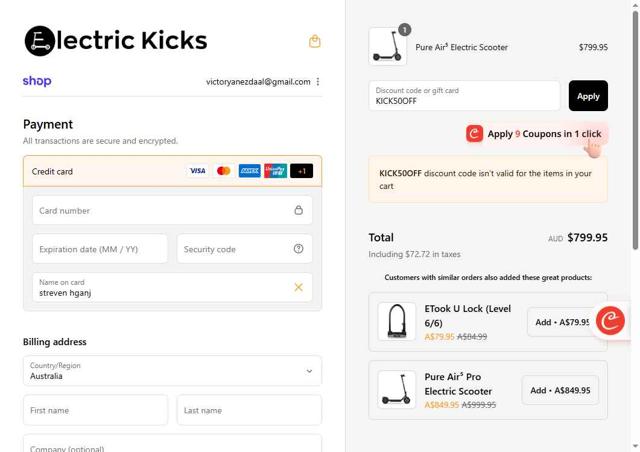Click the Payment heading
Screen dimensions: 640x452
[48, 124]
